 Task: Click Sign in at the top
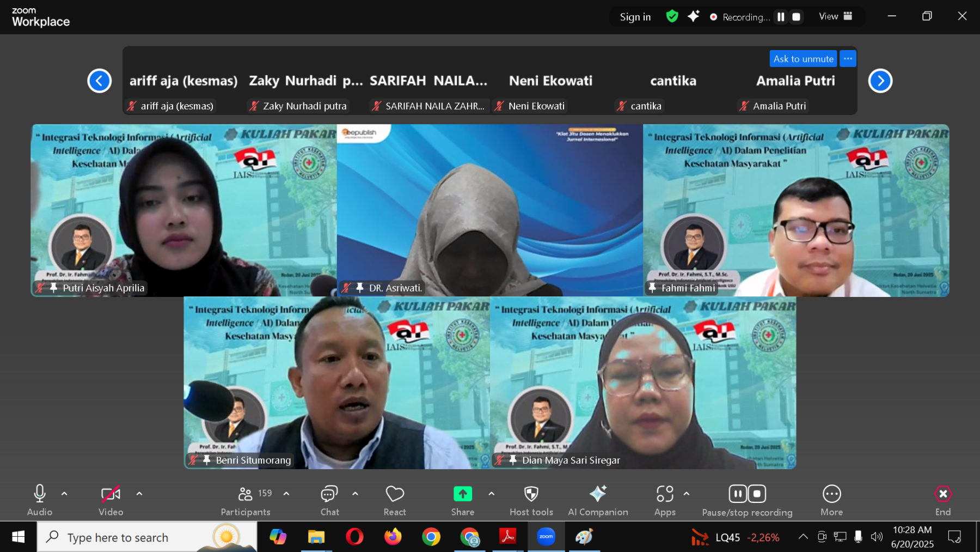click(635, 17)
